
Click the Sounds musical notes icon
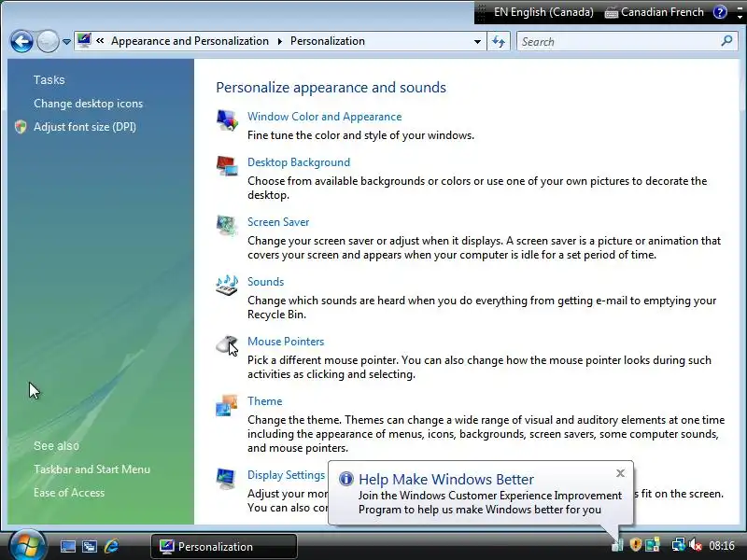pos(227,285)
